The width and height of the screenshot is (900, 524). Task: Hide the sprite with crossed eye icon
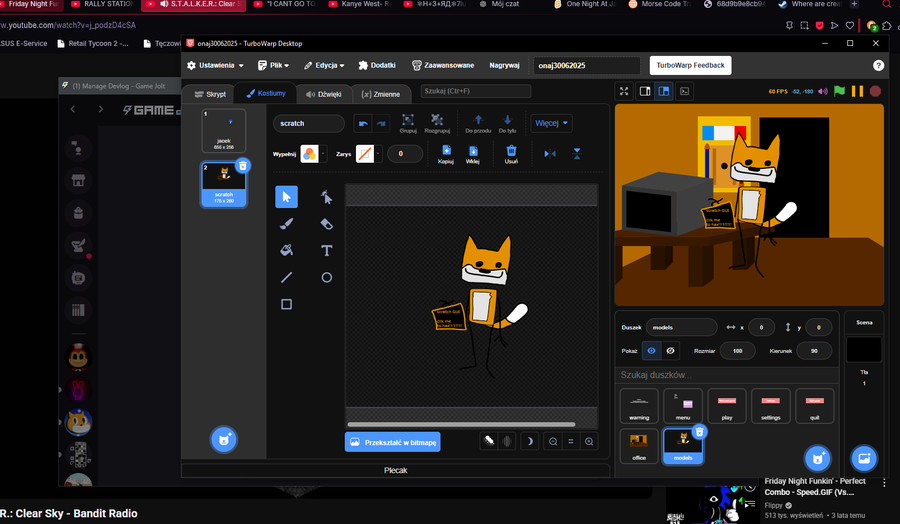[x=670, y=351]
